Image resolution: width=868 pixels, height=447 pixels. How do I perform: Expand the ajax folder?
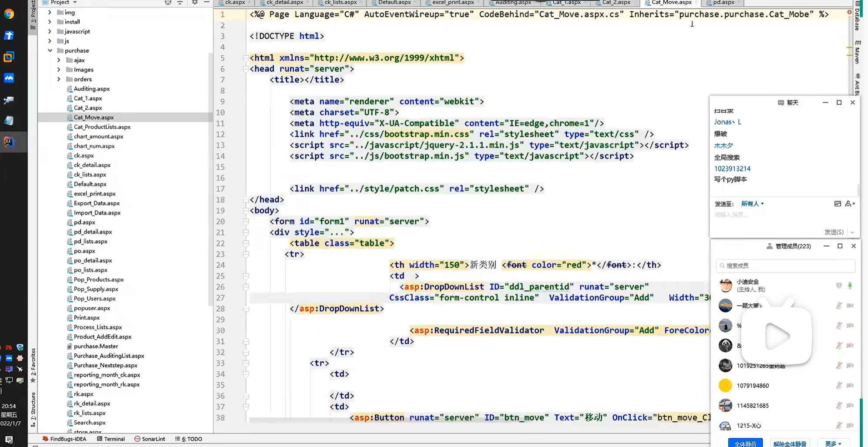[x=59, y=60]
